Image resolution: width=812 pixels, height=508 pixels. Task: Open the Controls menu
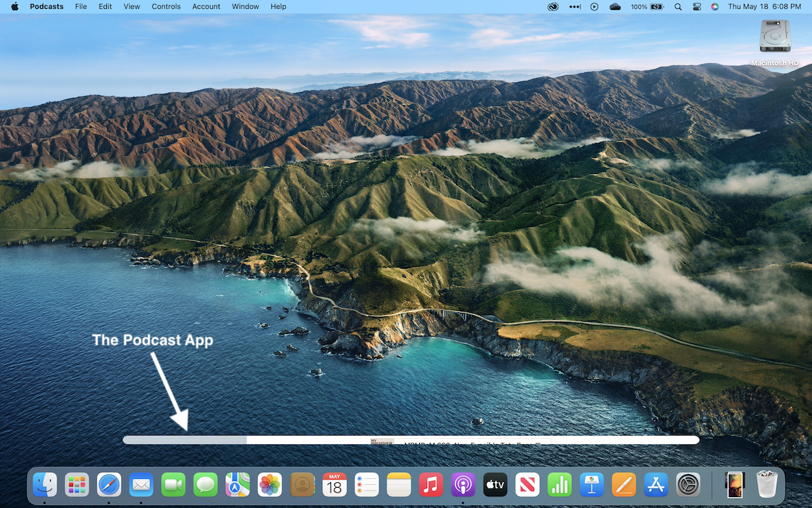pos(166,6)
